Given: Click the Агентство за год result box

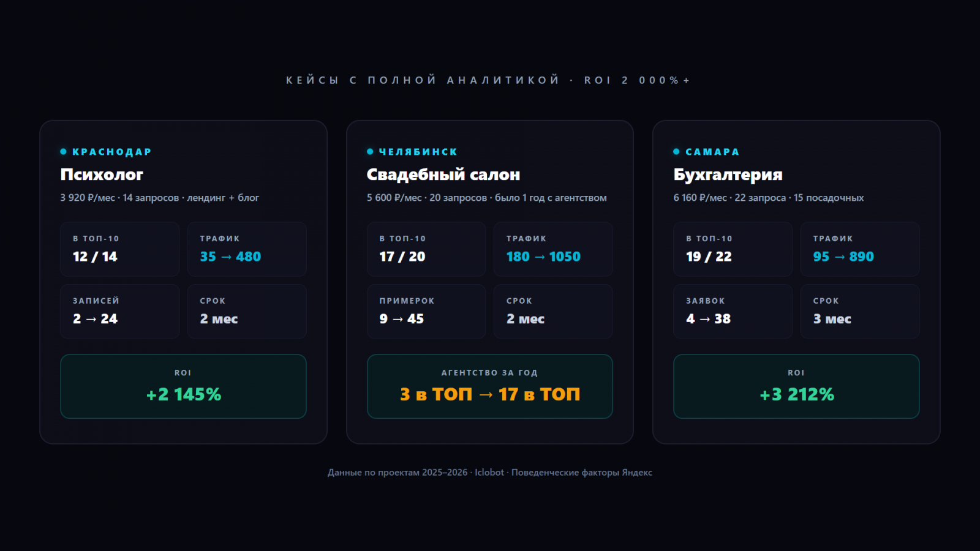Looking at the screenshot, I should (489, 386).
